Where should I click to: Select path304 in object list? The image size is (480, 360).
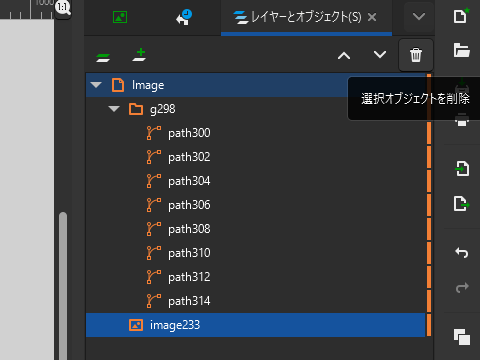point(256,181)
